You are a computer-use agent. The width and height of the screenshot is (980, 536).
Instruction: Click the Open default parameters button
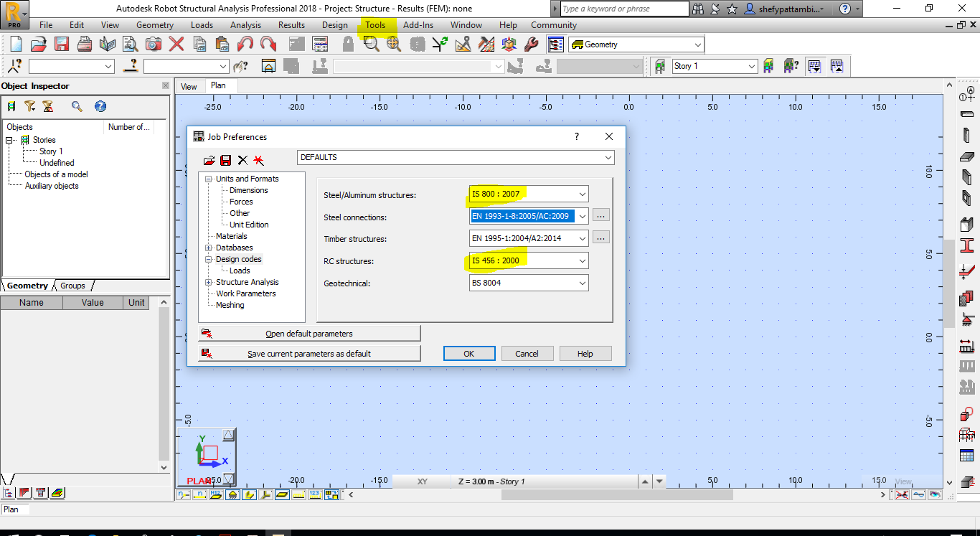coord(310,332)
